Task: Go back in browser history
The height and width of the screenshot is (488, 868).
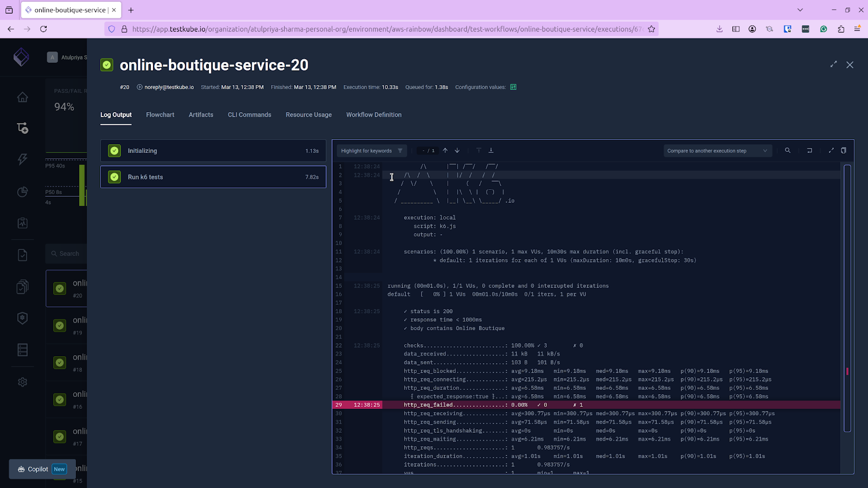Action: coord(11,29)
